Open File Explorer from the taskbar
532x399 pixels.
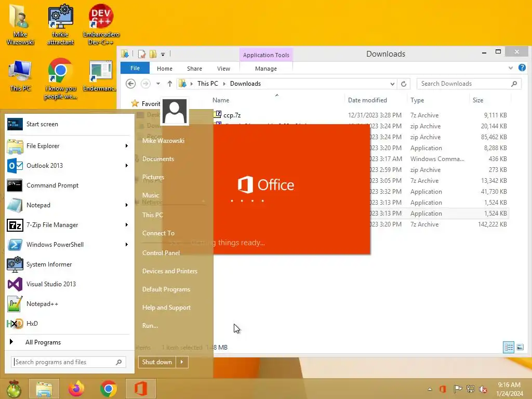(x=44, y=389)
